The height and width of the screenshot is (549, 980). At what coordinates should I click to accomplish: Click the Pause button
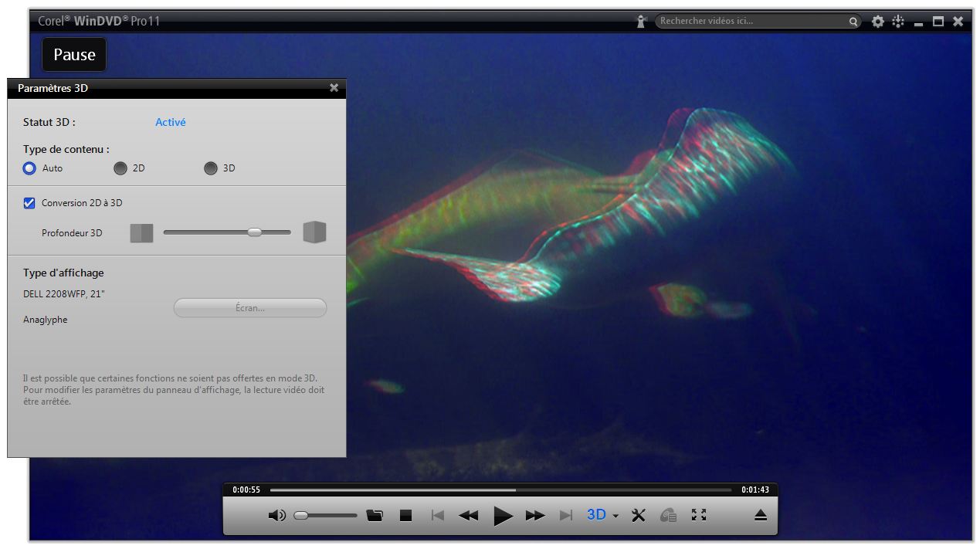click(x=73, y=54)
